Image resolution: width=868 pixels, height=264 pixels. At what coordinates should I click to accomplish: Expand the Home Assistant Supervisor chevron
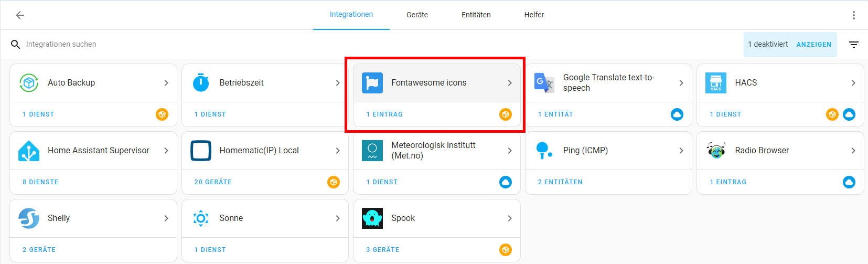pyautogui.click(x=166, y=151)
